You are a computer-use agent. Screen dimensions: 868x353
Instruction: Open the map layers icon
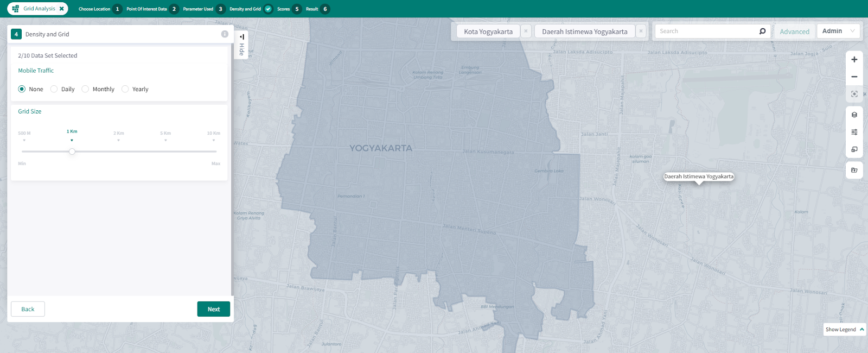click(854, 115)
